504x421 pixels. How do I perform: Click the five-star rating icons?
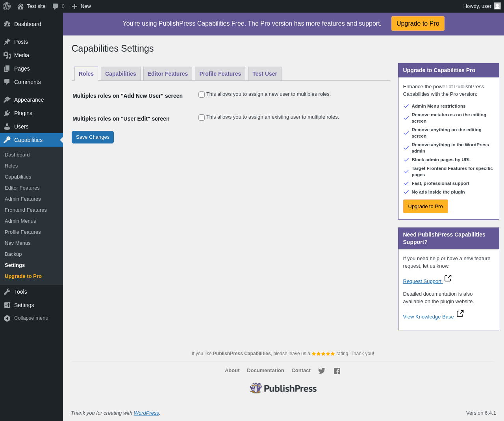tap(323, 354)
